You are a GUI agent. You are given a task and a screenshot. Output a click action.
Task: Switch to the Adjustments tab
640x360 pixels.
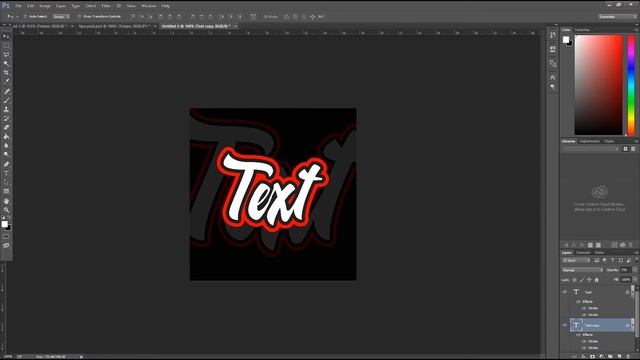coord(589,141)
